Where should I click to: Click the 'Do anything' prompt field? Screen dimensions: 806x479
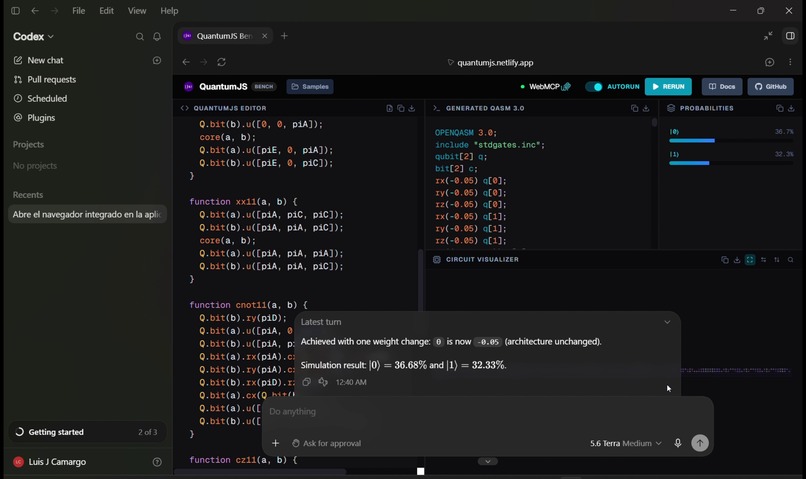click(x=487, y=412)
